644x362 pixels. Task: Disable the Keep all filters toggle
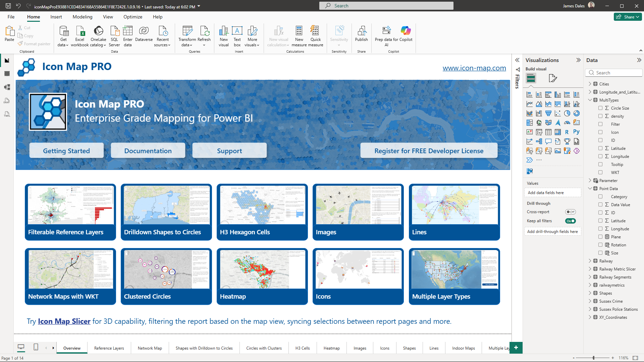570,221
